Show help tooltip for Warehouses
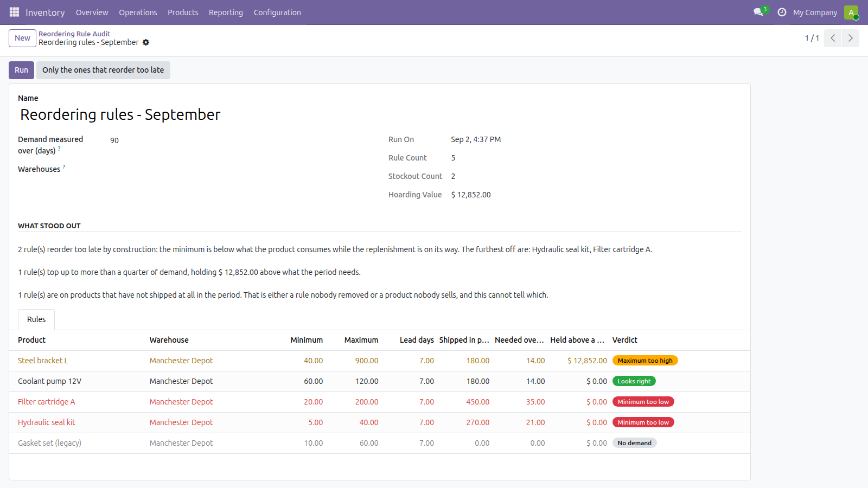Image resolution: width=868 pixels, height=488 pixels. tap(64, 166)
